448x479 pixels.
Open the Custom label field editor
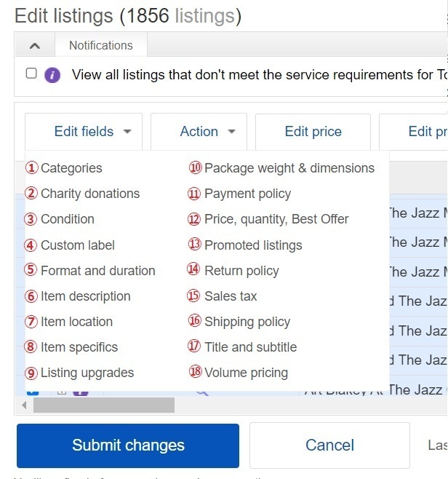(x=77, y=245)
